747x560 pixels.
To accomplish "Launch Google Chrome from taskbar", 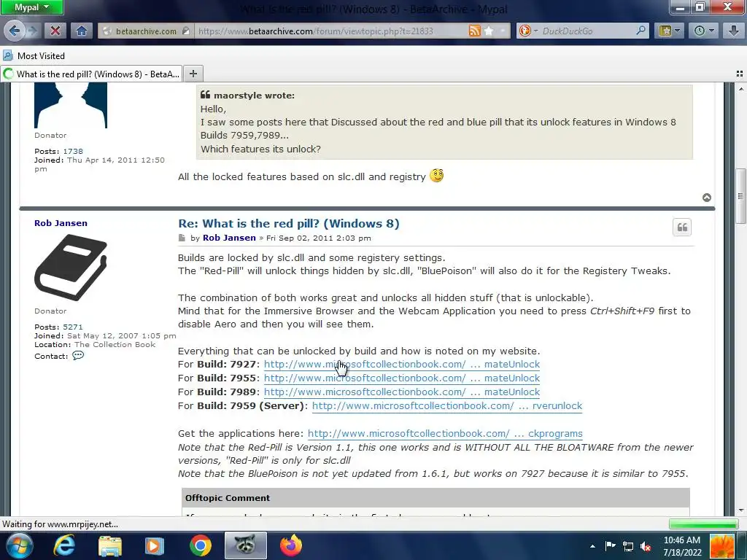I will tap(200, 545).
